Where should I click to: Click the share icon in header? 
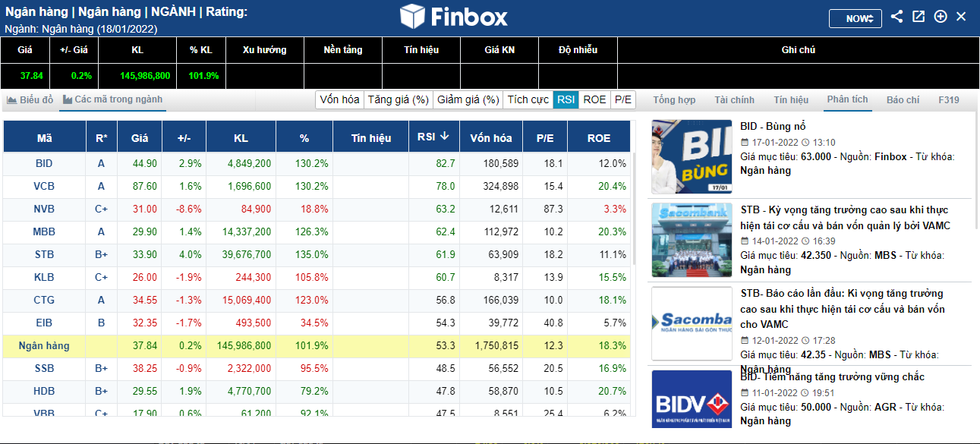tap(896, 17)
